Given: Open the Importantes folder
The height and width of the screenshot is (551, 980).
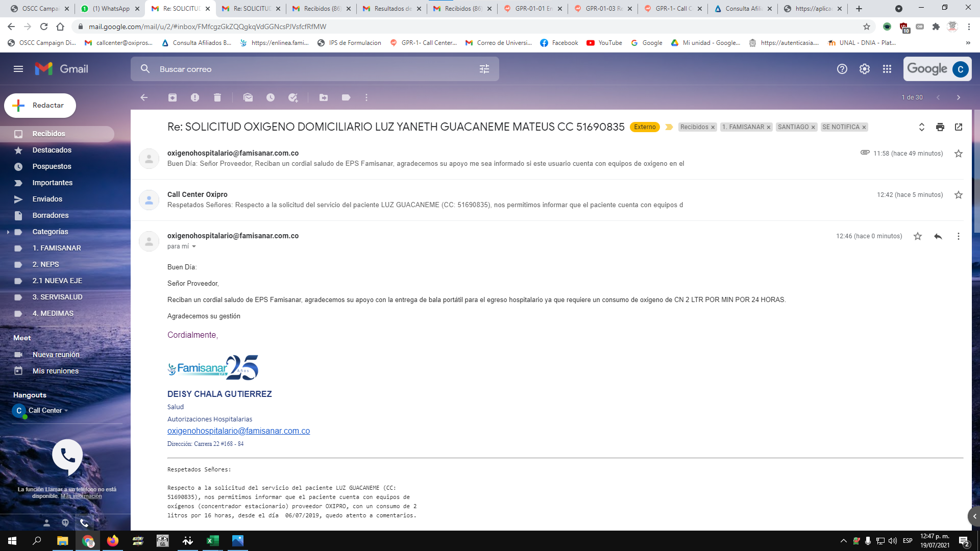Looking at the screenshot, I should pyautogui.click(x=57, y=183).
